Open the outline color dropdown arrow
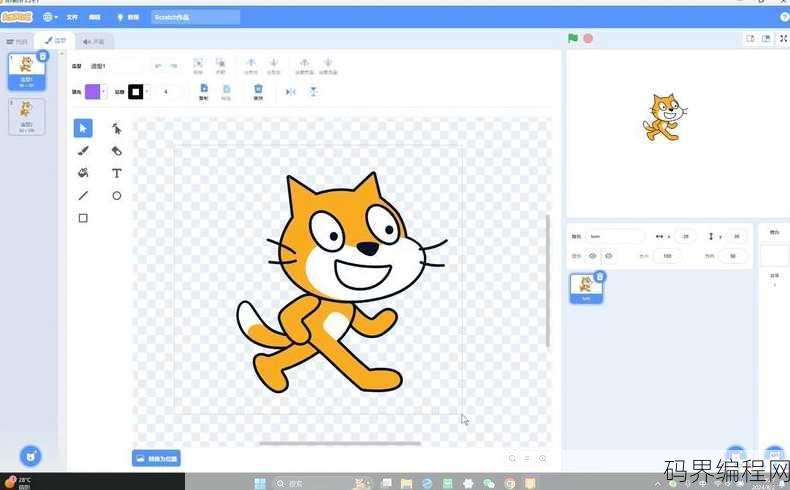This screenshot has width=790, height=490. (x=147, y=92)
